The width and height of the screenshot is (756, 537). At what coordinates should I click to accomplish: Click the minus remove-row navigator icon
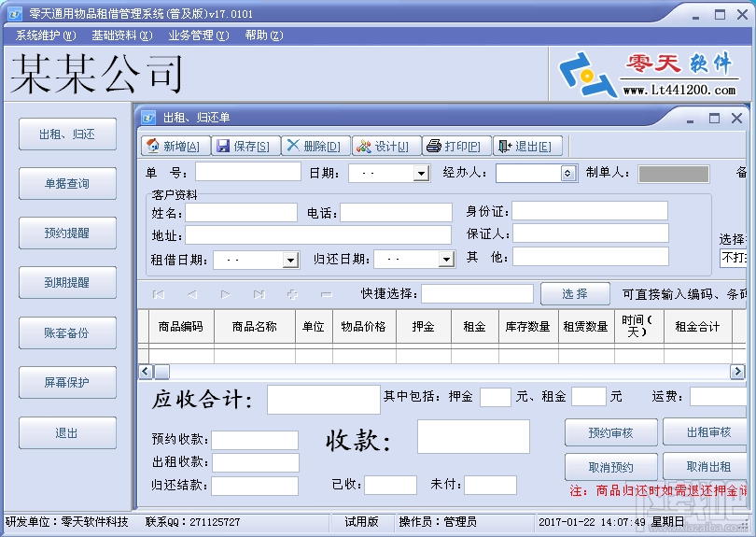click(x=327, y=294)
